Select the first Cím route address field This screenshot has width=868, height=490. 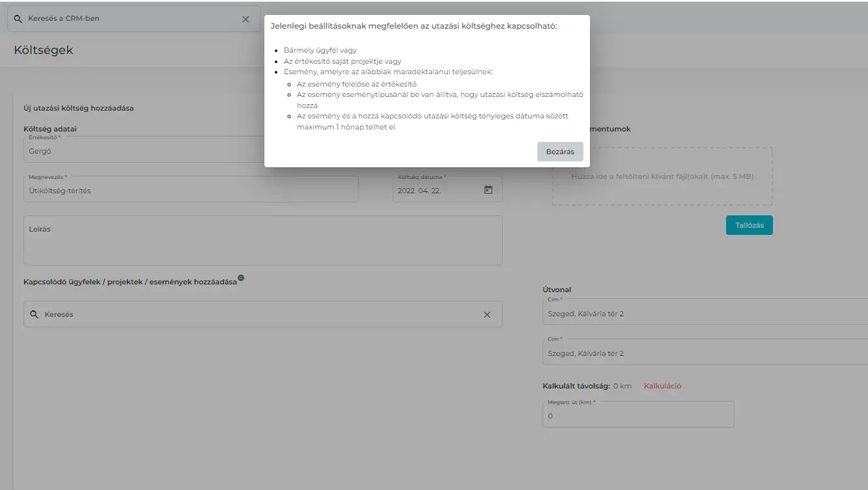click(703, 314)
